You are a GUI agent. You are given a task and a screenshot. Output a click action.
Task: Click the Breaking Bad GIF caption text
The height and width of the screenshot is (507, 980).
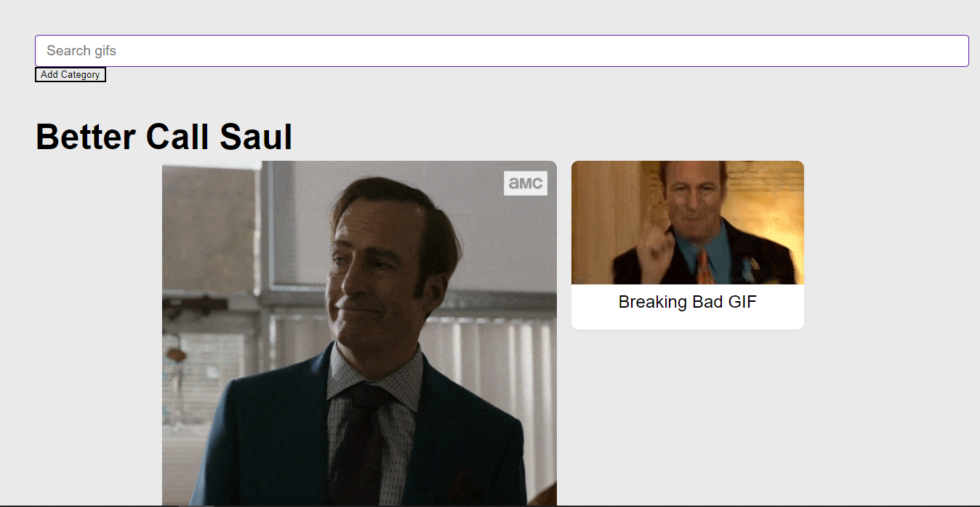click(x=688, y=302)
